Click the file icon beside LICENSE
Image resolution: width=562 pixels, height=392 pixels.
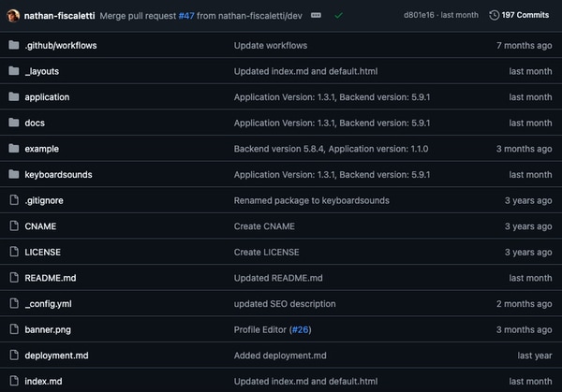click(14, 252)
